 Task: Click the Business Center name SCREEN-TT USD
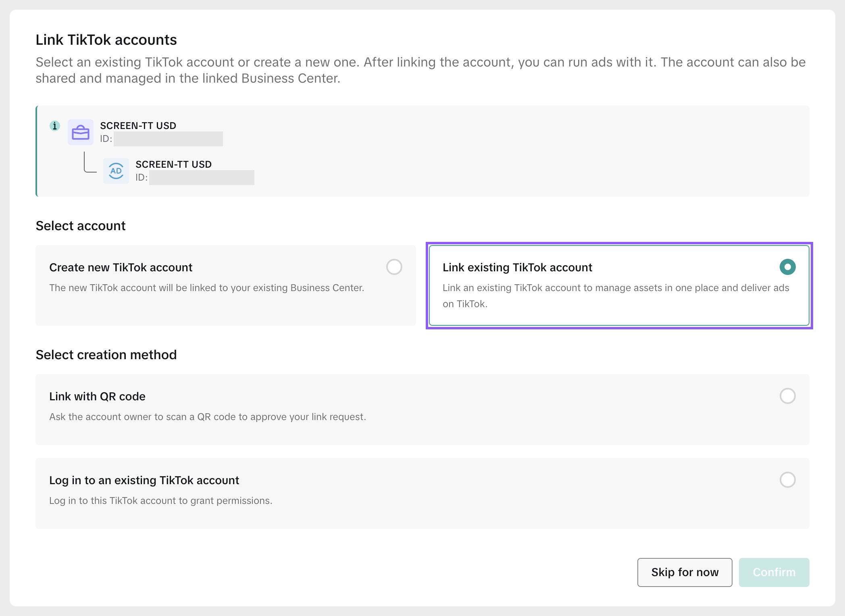coord(138,126)
